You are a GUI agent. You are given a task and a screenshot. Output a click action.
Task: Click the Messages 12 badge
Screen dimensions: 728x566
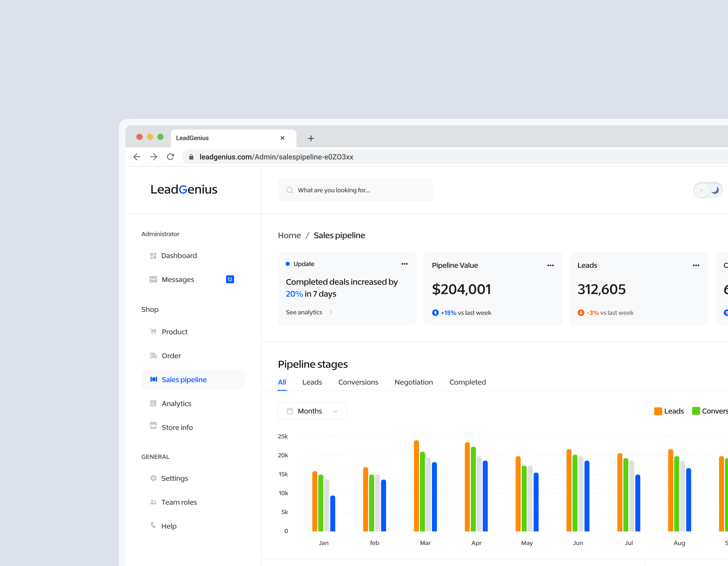coord(230,279)
